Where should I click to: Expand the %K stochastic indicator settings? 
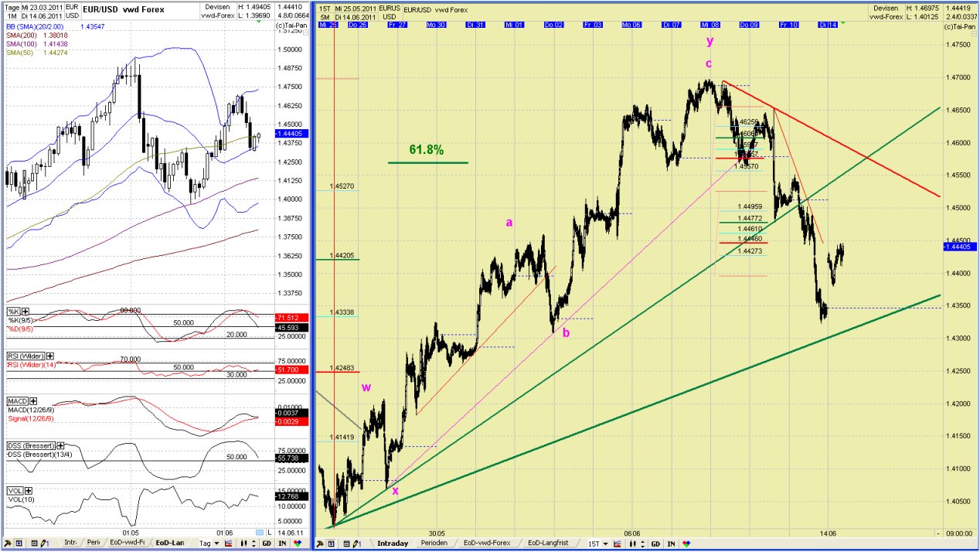coord(24,312)
